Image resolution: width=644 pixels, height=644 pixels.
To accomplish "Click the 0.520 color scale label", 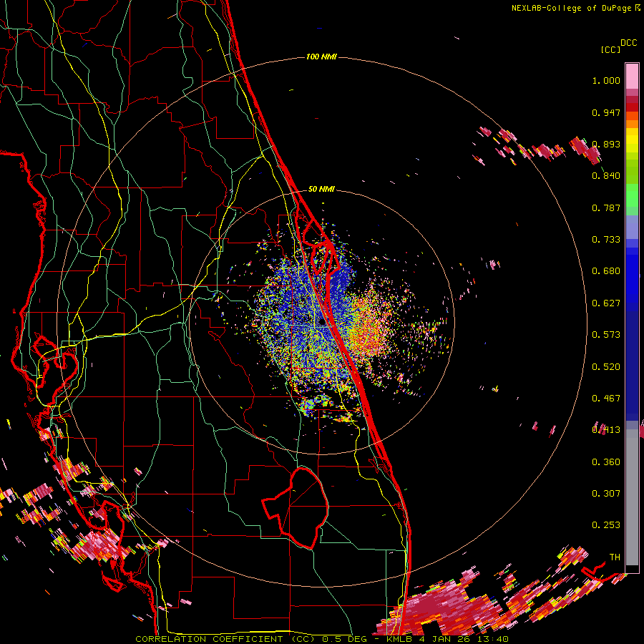I will coord(606,367).
